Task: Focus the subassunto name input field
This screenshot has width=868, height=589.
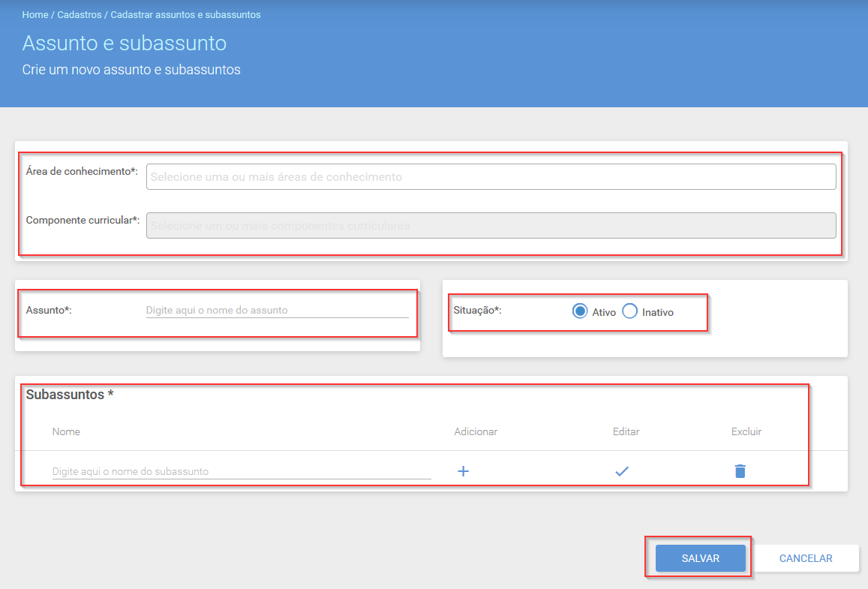Action: 242,471
